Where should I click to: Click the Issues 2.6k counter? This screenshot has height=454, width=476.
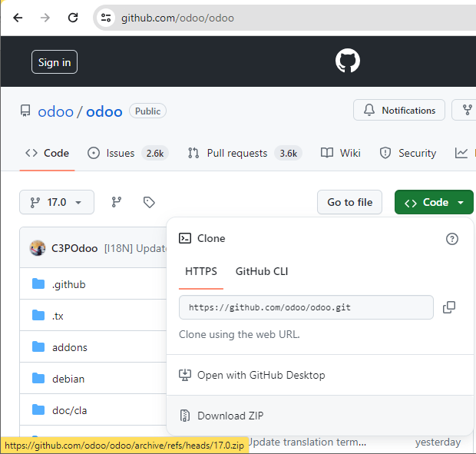(155, 154)
